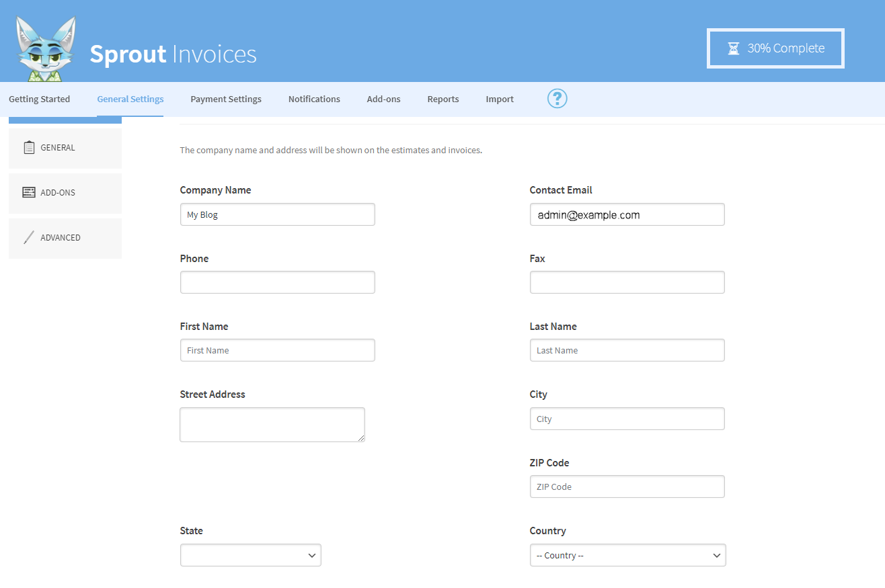Click the 30% Complete progress button
885x588 pixels.
click(x=775, y=48)
